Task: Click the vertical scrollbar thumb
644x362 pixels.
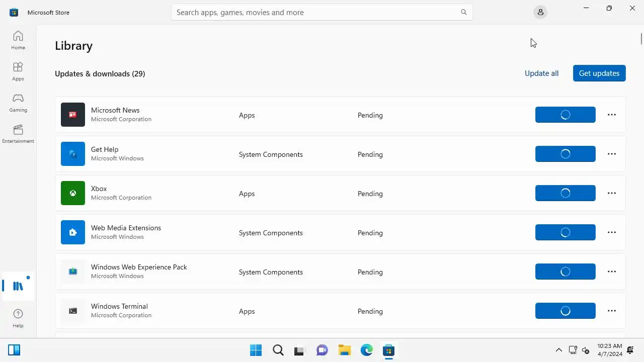Action: [641, 38]
